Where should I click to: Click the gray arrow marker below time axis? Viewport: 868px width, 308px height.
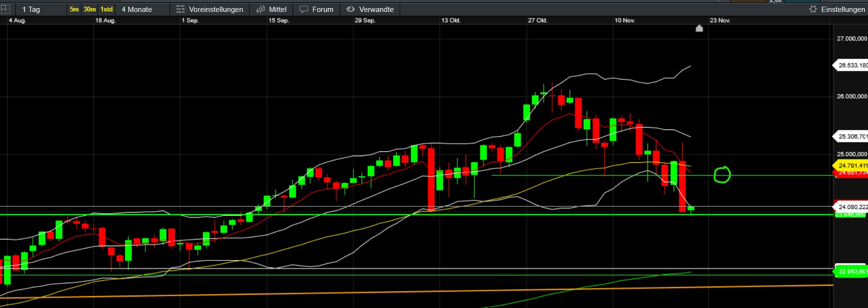tap(699, 29)
